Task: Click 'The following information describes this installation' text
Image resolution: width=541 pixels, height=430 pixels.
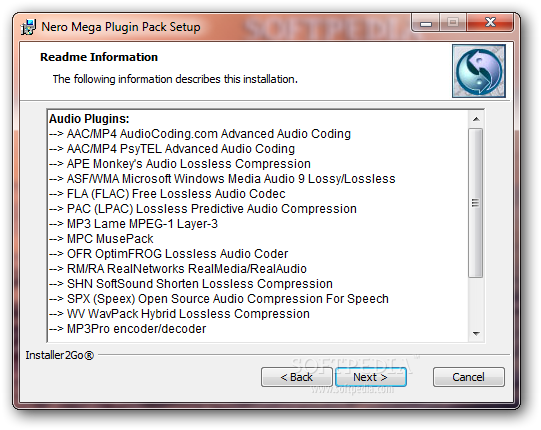Action: (175, 79)
